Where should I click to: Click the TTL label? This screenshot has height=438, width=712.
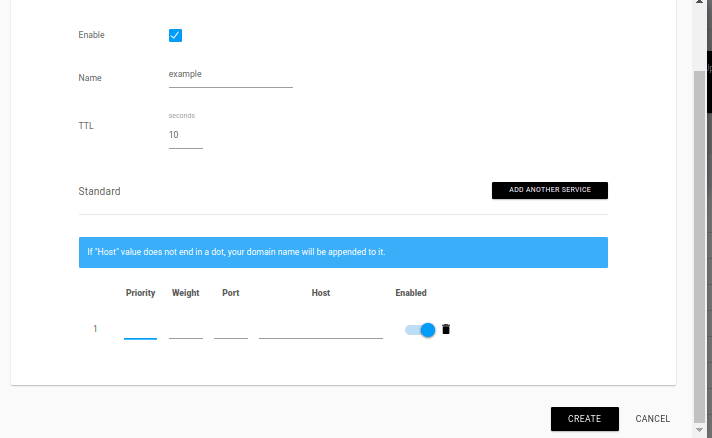tap(86, 126)
